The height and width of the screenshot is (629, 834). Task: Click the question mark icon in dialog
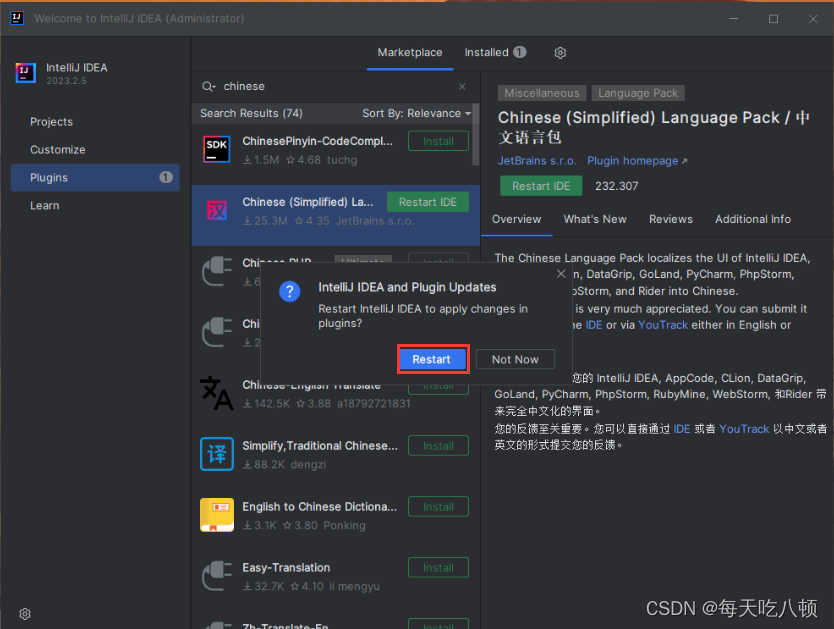(x=289, y=291)
